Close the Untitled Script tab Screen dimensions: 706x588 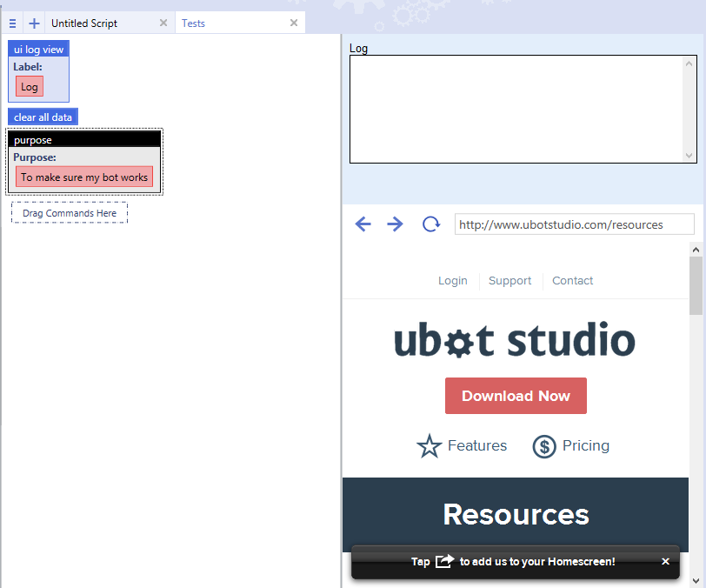pos(163,23)
